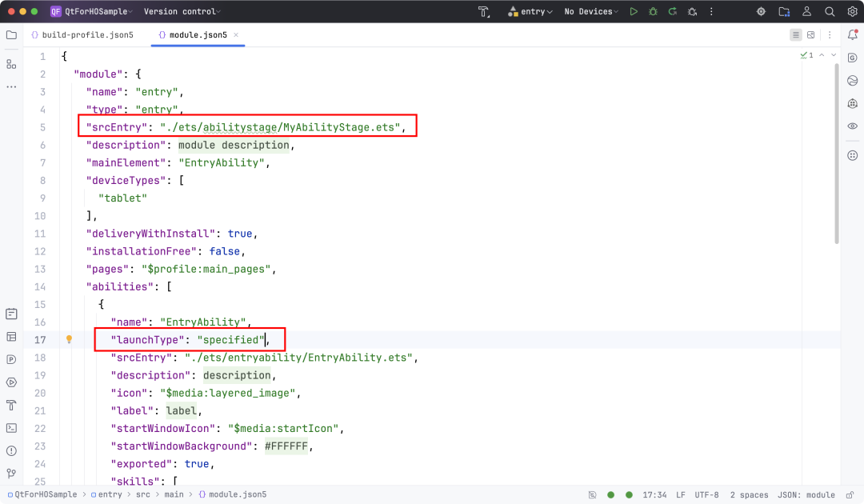Open 2 spaces indent selector
This screenshot has width=864, height=504.
pyautogui.click(x=749, y=494)
